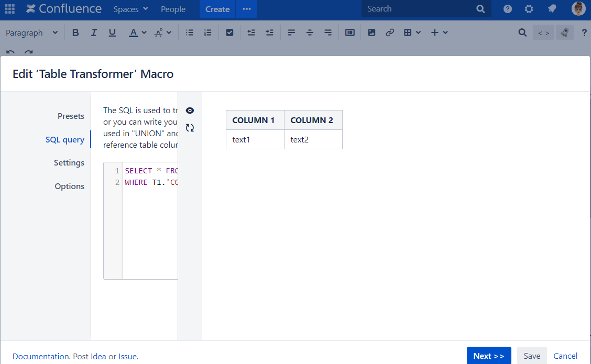The height and width of the screenshot is (364, 591).
Task: Toggle underline formatting
Action: point(112,32)
